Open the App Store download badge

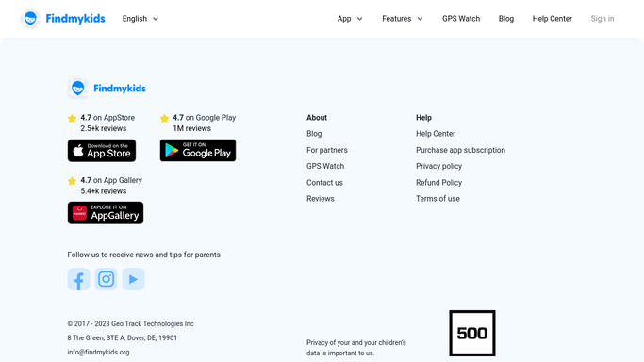tap(102, 151)
